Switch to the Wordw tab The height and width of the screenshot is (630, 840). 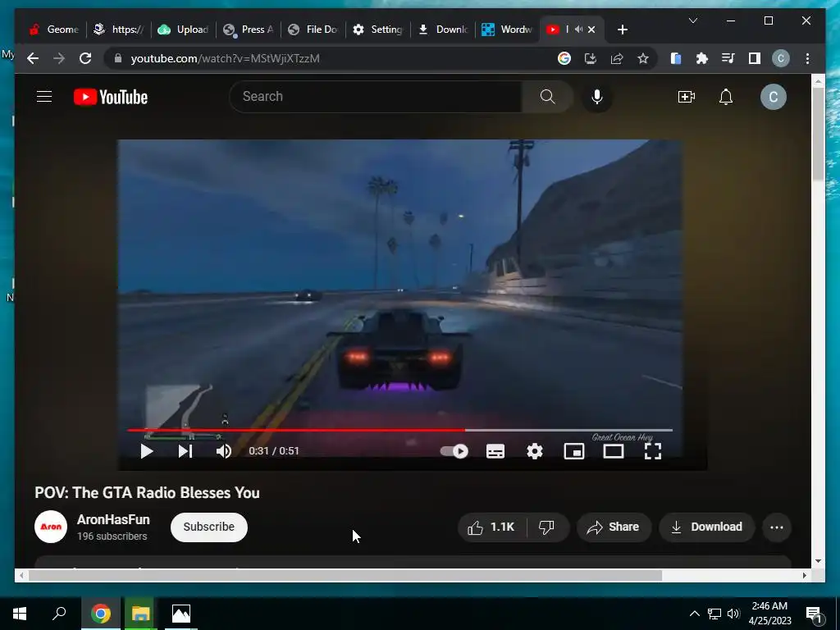[507, 30]
